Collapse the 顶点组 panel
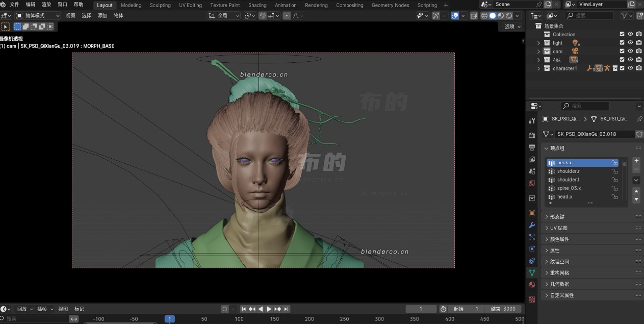Image resolution: width=644 pixels, height=324 pixels. [x=594, y=148]
